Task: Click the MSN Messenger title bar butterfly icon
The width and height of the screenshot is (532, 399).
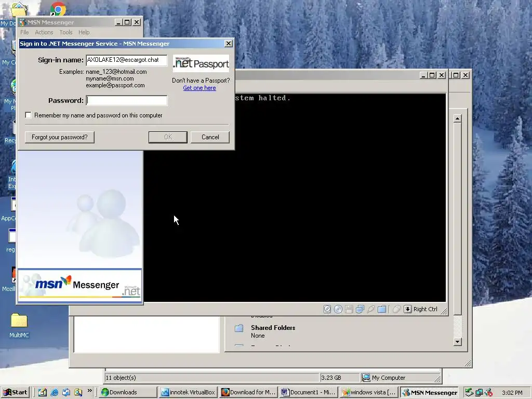Action: [x=23, y=22]
